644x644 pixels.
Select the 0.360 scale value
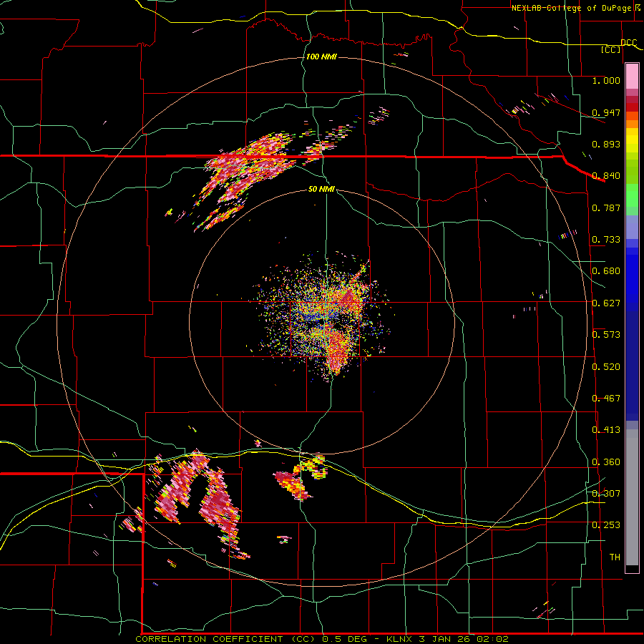tap(606, 462)
